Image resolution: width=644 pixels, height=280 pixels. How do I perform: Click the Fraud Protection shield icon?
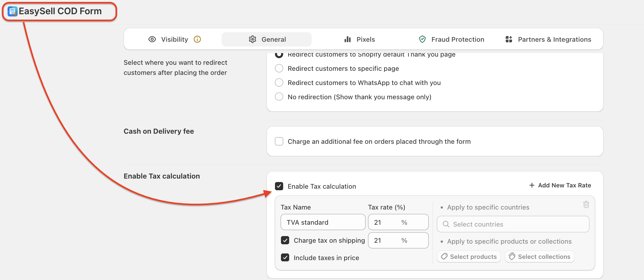click(x=422, y=39)
